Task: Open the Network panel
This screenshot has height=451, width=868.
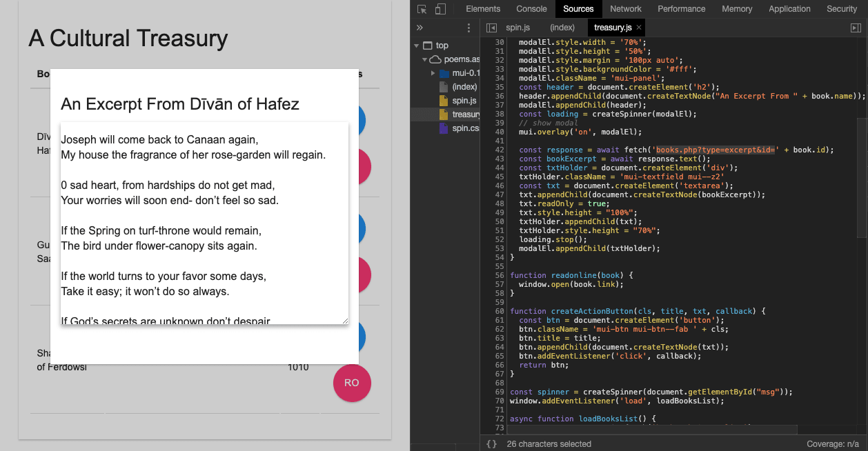Action: click(625, 9)
